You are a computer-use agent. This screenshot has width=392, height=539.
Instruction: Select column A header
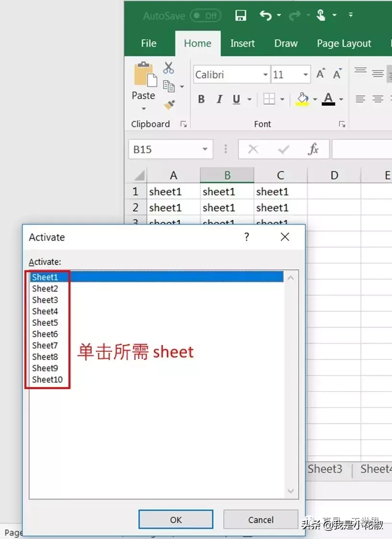coord(173,175)
